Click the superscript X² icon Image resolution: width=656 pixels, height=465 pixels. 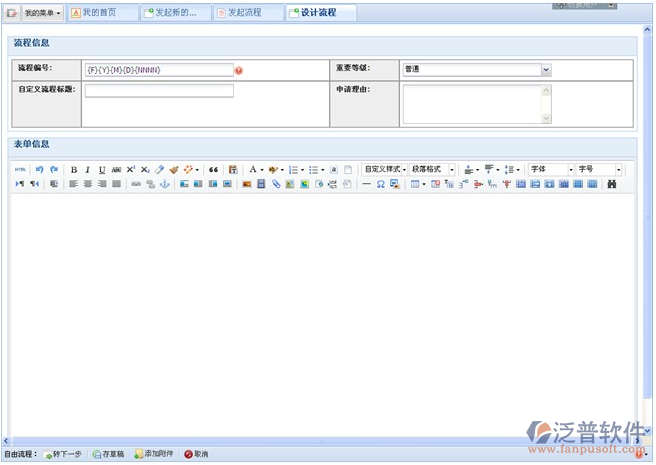click(x=131, y=170)
